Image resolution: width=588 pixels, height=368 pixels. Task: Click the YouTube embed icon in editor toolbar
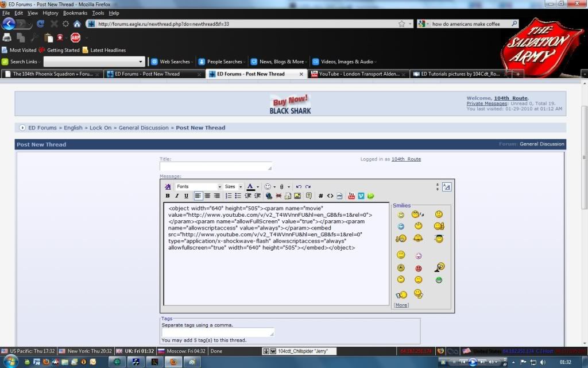pos(351,196)
